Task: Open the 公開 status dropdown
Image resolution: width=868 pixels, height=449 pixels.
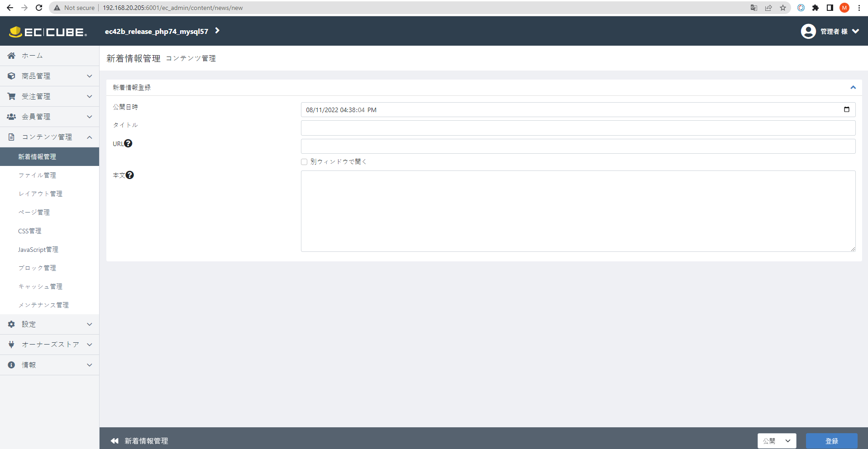Action: tap(777, 441)
